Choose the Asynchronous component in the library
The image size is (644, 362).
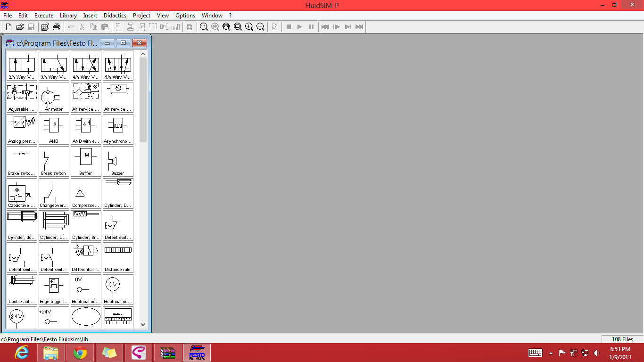coord(118,130)
